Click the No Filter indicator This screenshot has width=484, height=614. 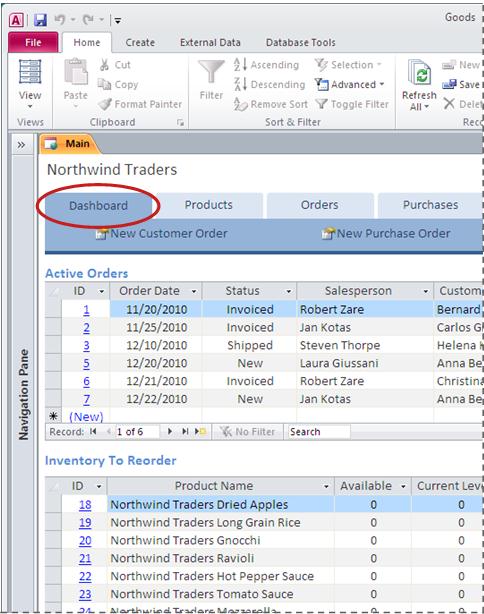(247, 432)
